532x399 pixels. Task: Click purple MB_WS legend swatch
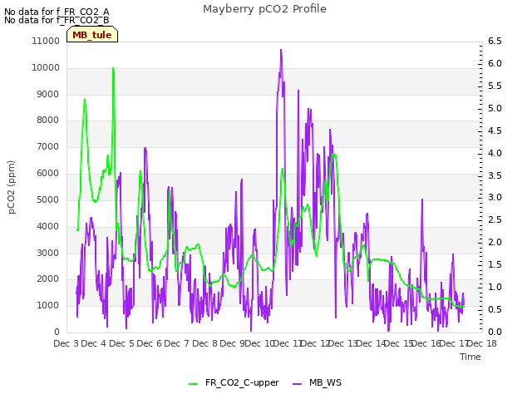pos(298,384)
